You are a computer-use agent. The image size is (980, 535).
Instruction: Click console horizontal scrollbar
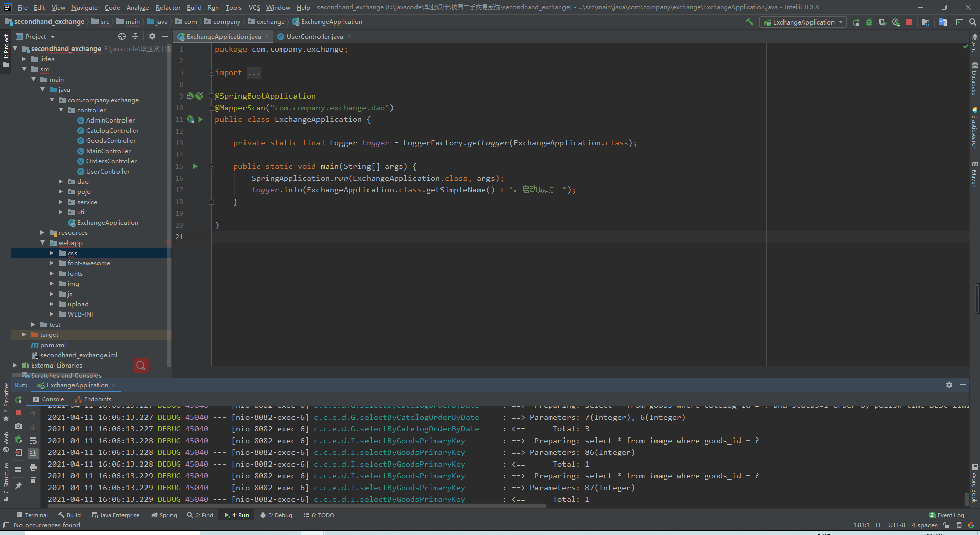(296, 506)
